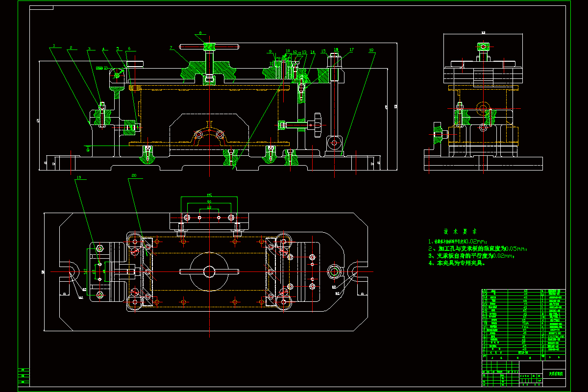Click part balloon number 14
This screenshot has height=392, width=588.
click(x=313, y=52)
